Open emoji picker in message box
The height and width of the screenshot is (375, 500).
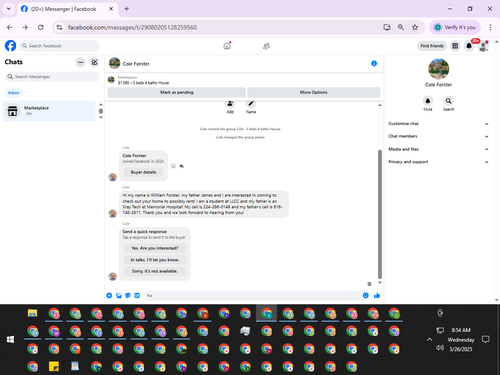366,295
